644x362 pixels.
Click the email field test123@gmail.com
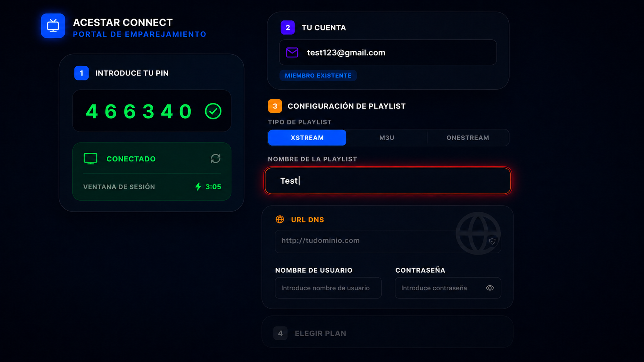388,52
